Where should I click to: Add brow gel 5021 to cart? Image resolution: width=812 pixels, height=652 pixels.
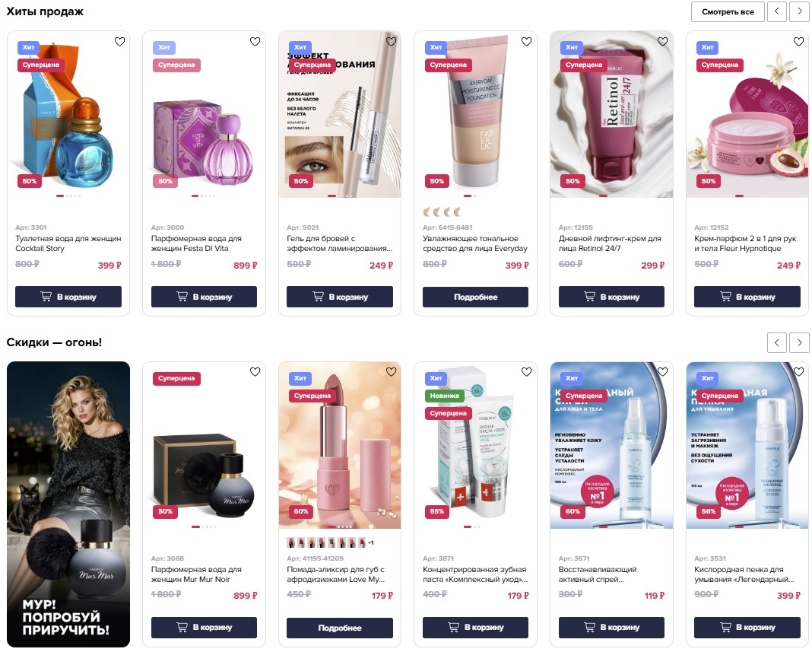340,297
